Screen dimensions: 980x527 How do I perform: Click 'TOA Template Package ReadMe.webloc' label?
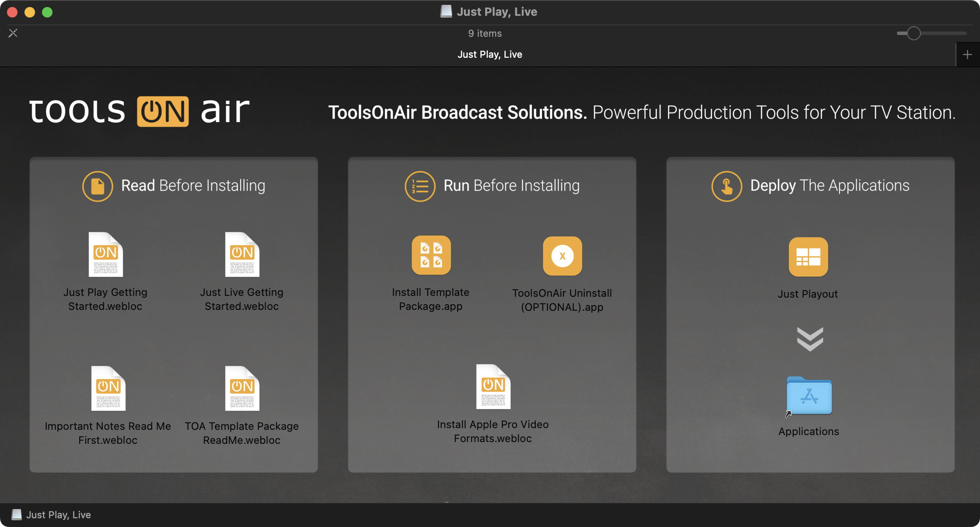pos(242,433)
